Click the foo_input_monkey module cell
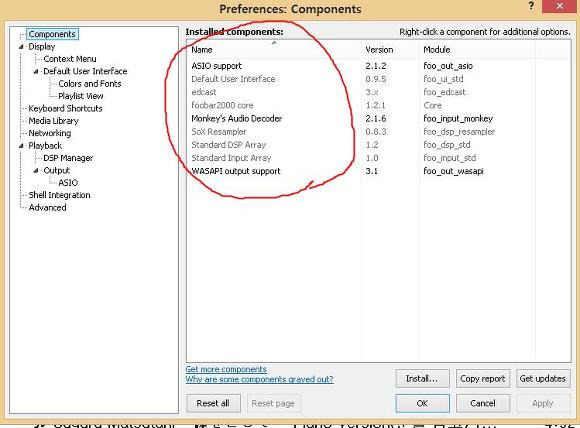Viewport: 580px width, 428px height. pyautogui.click(x=458, y=119)
